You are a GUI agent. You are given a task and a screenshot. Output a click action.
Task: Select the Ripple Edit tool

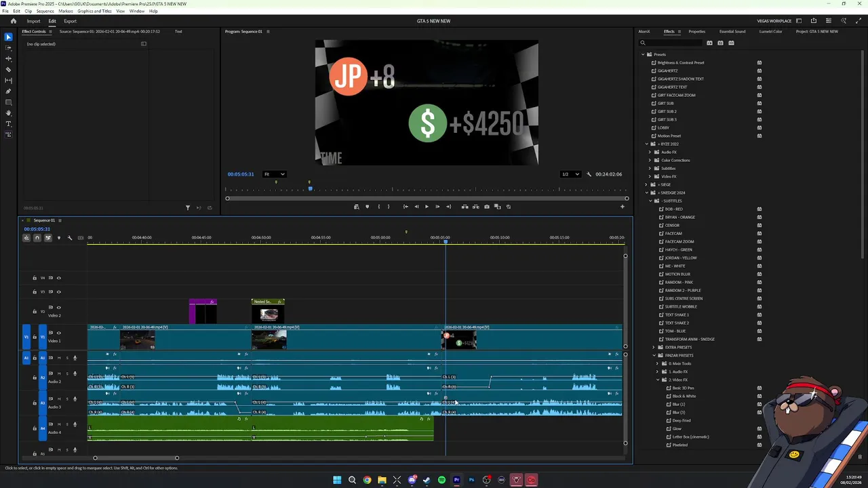tap(8, 59)
